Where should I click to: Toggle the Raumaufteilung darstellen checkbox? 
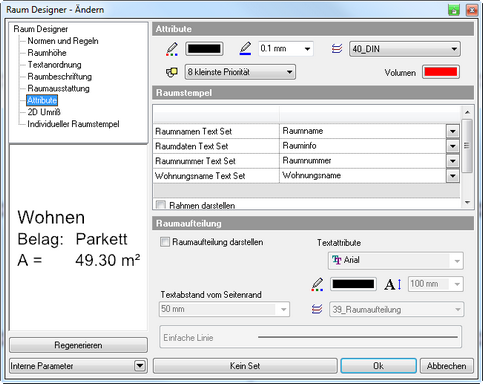[165, 242]
